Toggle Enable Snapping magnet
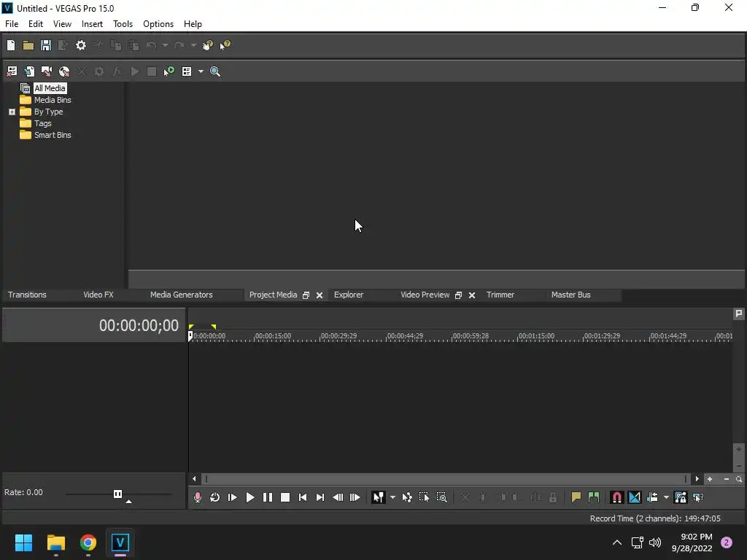This screenshot has width=747, height=560. coord(617,497)
